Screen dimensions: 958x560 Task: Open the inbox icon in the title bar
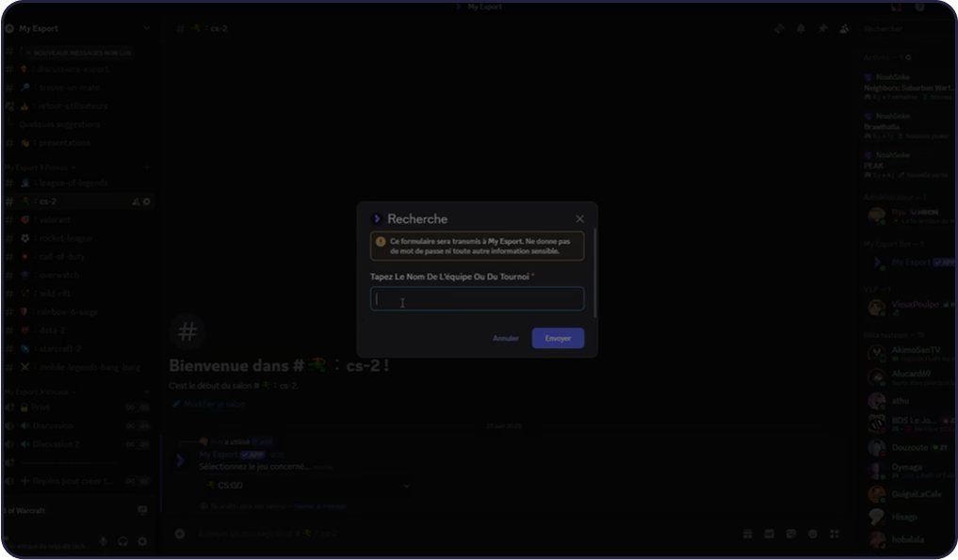click(x=896, y=7)
